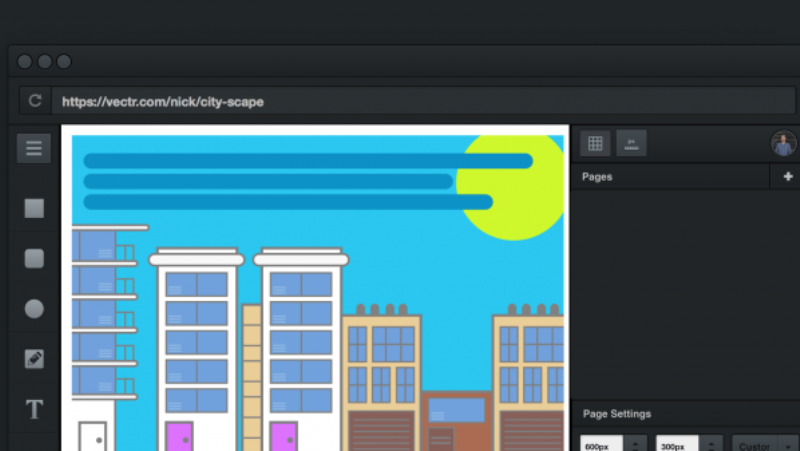Viewport: 800px width, 451px height.
Task: Open the Custom page size dropdown
Action: [765, 445]
